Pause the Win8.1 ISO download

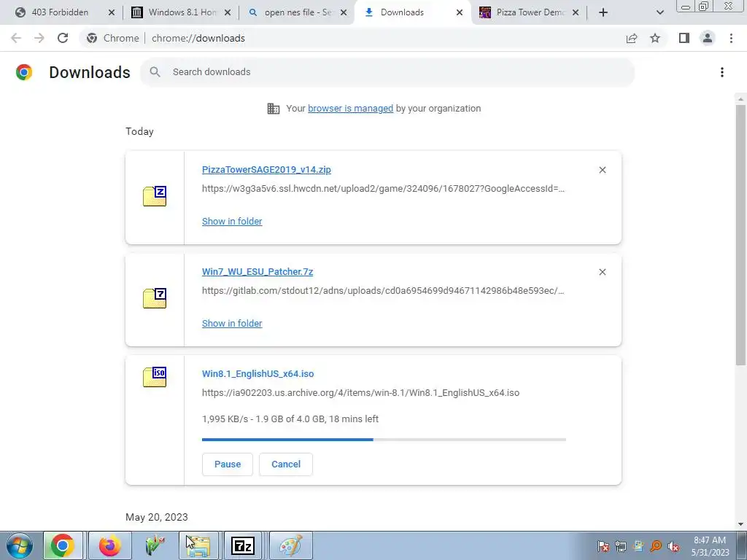(228, 464)
